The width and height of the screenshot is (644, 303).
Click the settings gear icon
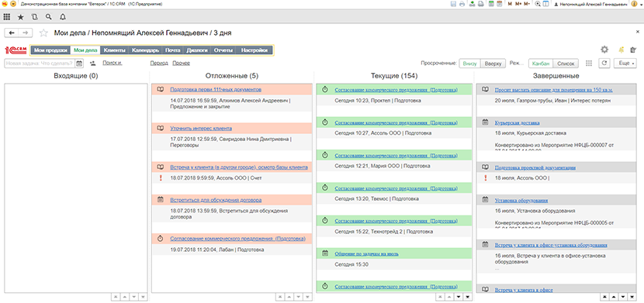[x=604, y=50]
